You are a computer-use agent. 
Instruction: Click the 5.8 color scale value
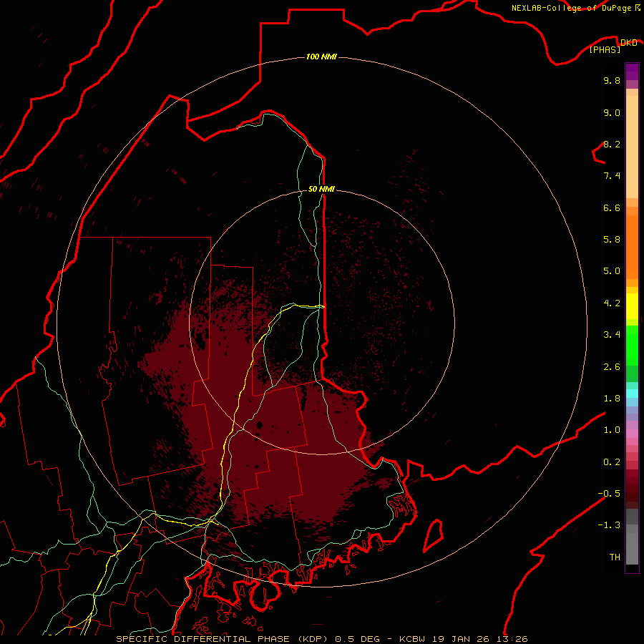click(612, 240)
